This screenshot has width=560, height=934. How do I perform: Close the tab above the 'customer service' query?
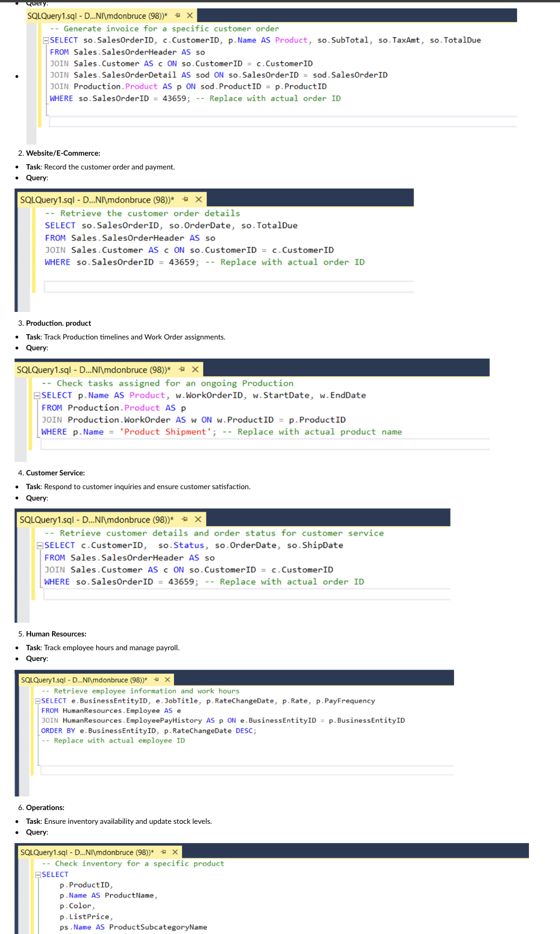tap(198, 519)
